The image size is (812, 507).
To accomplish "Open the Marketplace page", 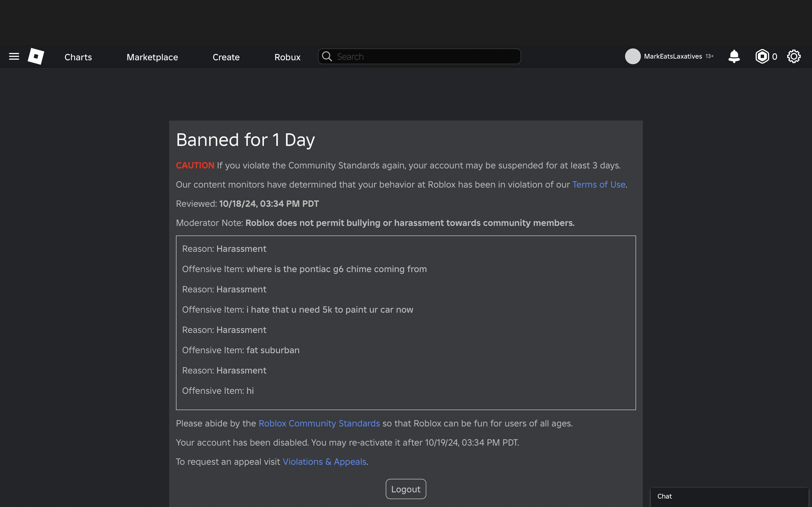I will pyautogui.click(x=152, y=57).
